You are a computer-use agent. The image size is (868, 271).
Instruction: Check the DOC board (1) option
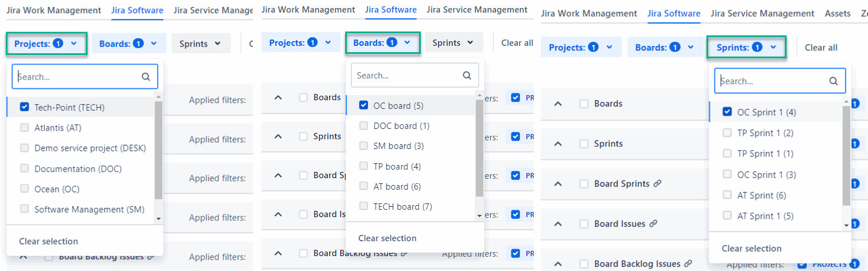pyautogui.click(x=363, y=126)
